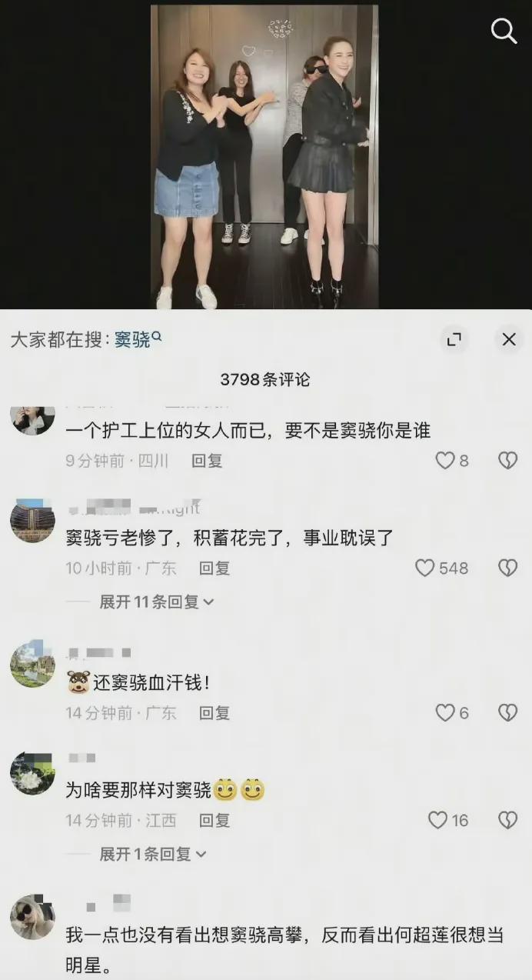Dislike the 江西 comment via broken heart
This screenshot has height=980, width=532.
coord(507,820)
